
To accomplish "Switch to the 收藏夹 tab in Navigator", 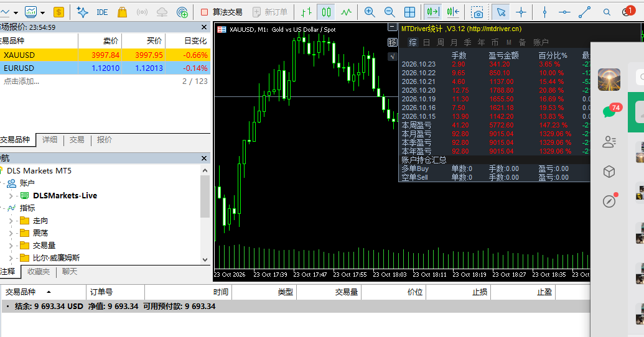I will coord(39,271).
